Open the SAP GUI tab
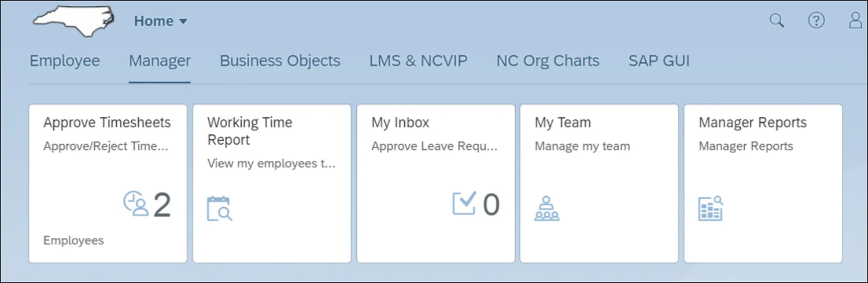This screenshot has width=868, height=283. (x=659, y=61)
